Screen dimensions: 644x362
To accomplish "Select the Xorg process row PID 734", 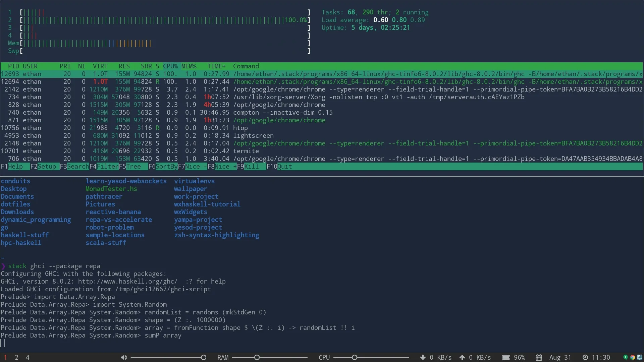I will pos(322,97).
